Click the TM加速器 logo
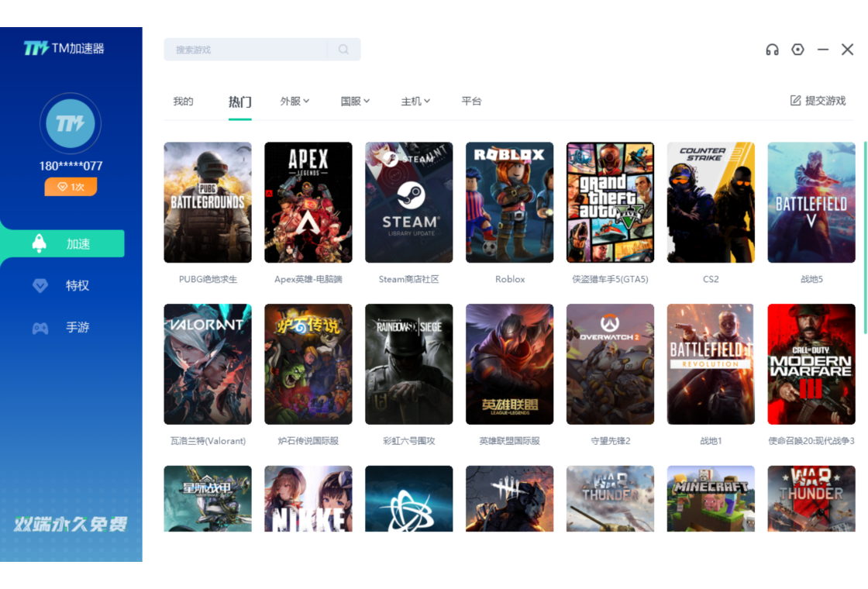This screenshot has width=868, height=589. coord(64,49)
